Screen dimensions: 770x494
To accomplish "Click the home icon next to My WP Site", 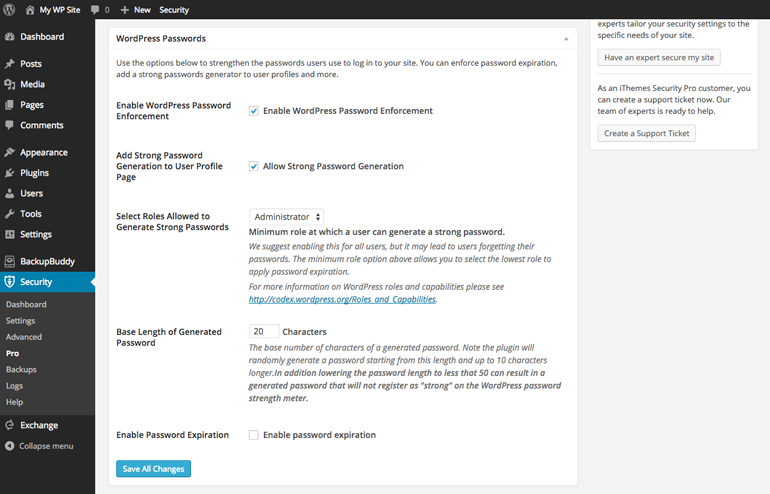I will [30, 10].
